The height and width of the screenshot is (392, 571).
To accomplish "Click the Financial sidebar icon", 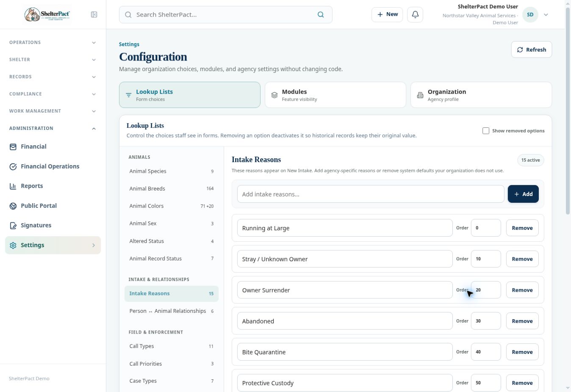I will click(13, 147).
